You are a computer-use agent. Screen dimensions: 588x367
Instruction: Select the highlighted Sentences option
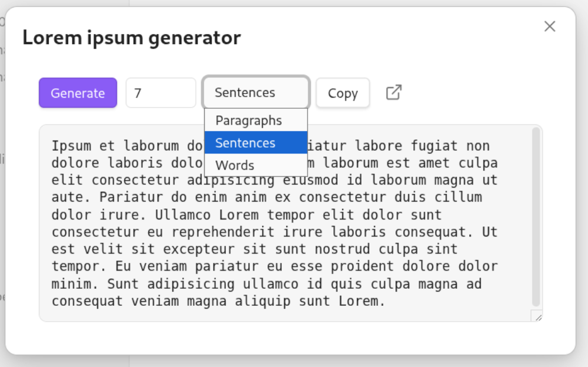click(256, 142)
